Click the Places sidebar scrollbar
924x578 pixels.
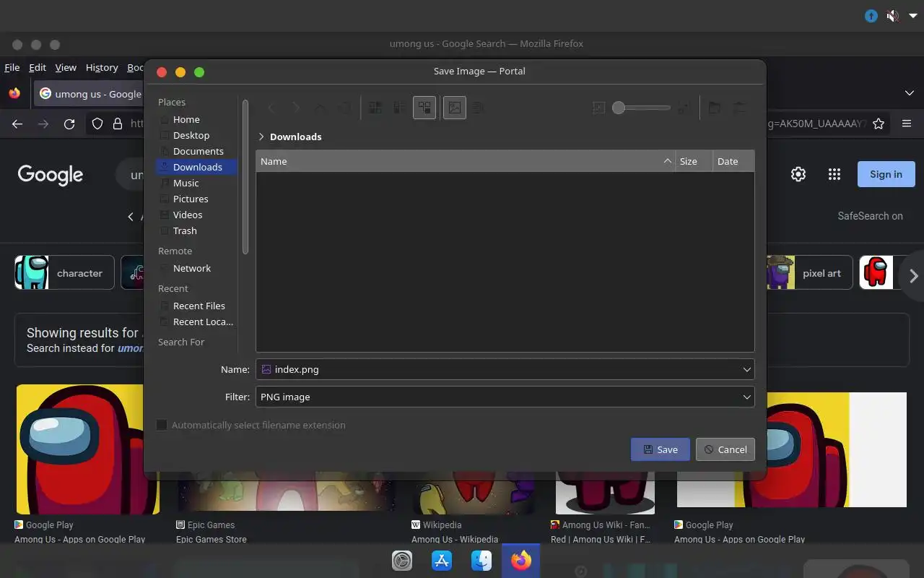pyautogui.click(x=245, y=177)
